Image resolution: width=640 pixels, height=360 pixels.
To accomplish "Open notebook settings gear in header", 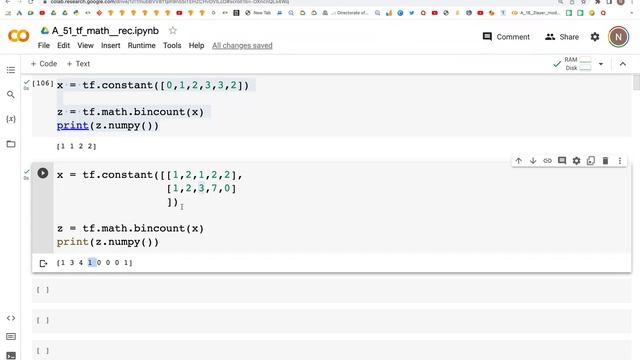I will click(x=595, y=37).
